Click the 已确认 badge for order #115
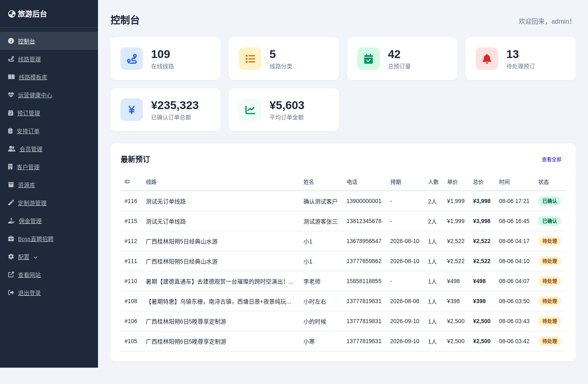 click(550, 221)
